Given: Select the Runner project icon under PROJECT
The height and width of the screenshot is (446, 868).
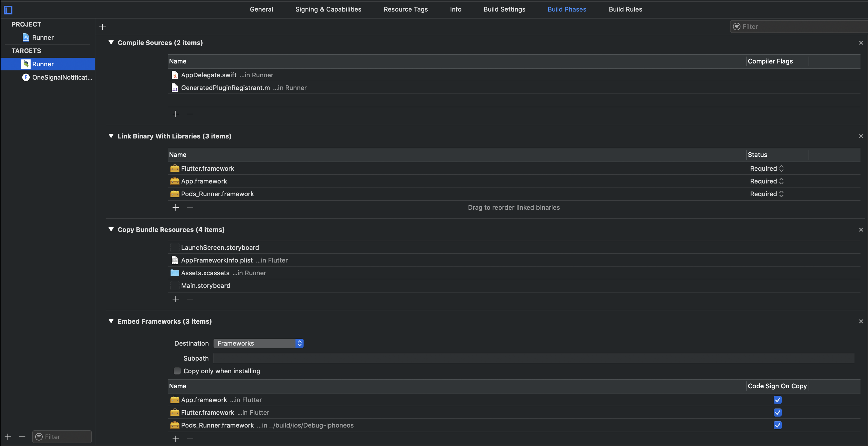Looking at the screenshot, I should tap(26, 38).
